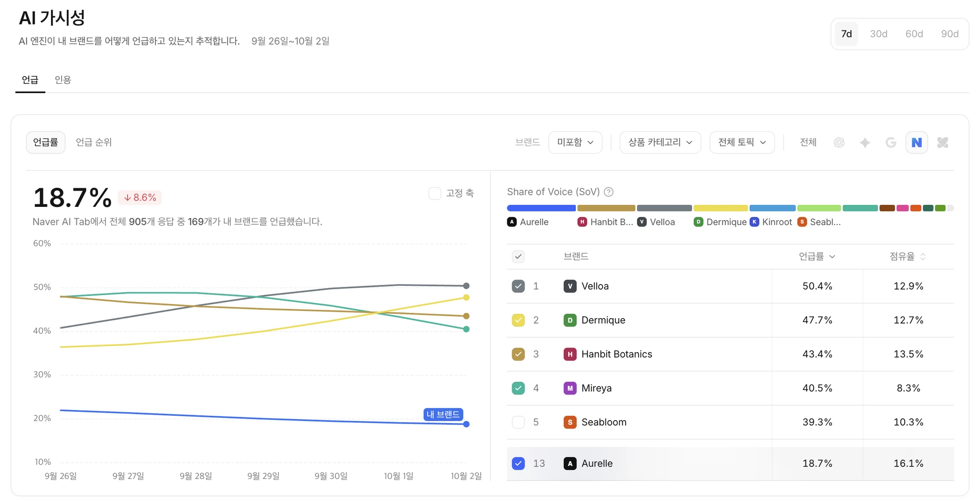Select the 60d time range

(914, 34)
